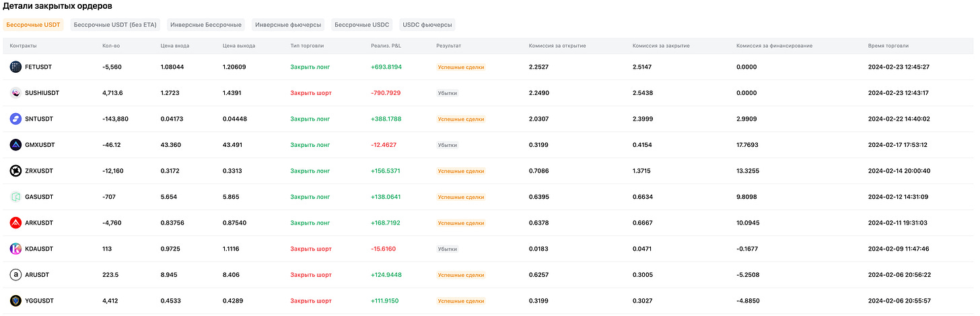Click the ZRXUSDT coin icon

(x=15, y=170)
